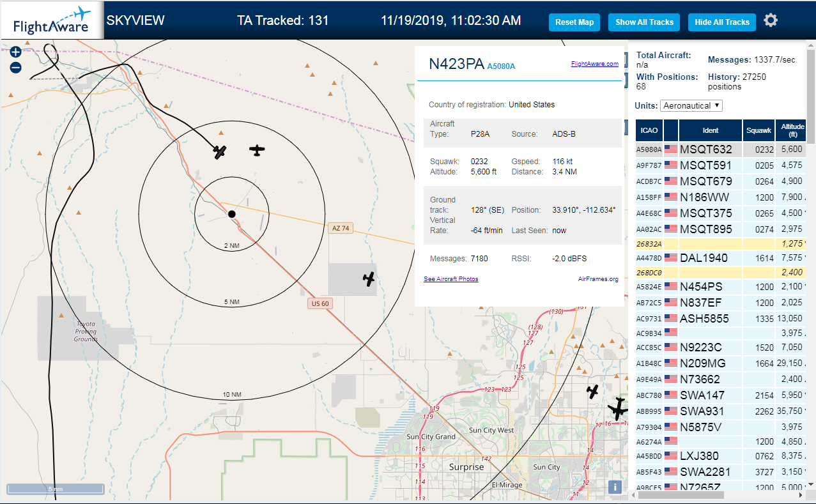Open See Aircraft Photos link
Screen dimensions: 816x504
pyautogui.click(x=450, y=279)
